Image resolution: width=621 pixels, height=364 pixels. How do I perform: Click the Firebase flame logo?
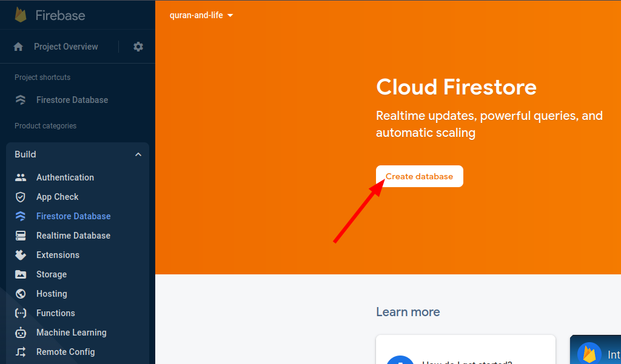(x=20, y=15)
